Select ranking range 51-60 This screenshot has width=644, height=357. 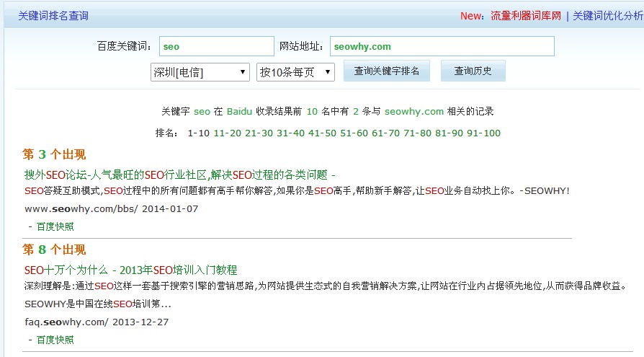tap(354, 133)
